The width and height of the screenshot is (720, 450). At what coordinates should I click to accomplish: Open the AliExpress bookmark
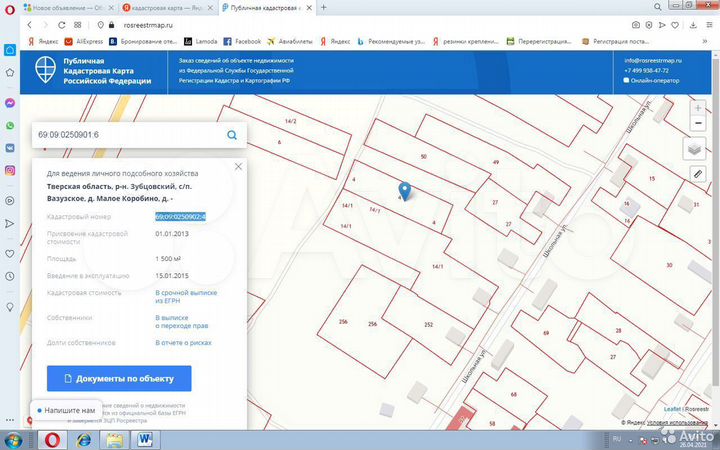click(84, 41)
